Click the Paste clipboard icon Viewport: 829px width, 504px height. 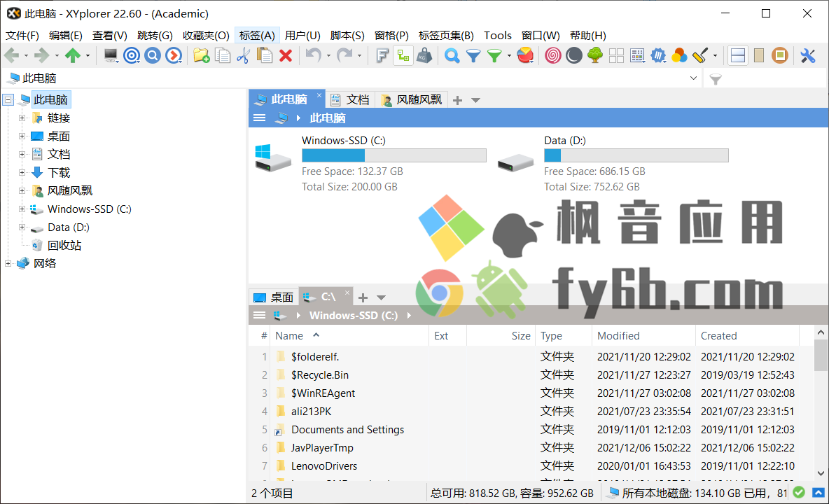click(x=265, y=55)
